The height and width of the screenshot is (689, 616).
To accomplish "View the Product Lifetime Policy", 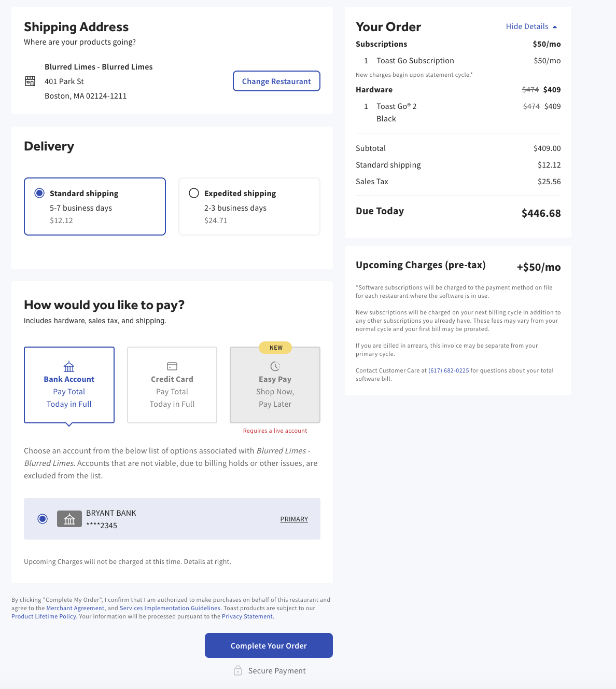I will [44, 616].
